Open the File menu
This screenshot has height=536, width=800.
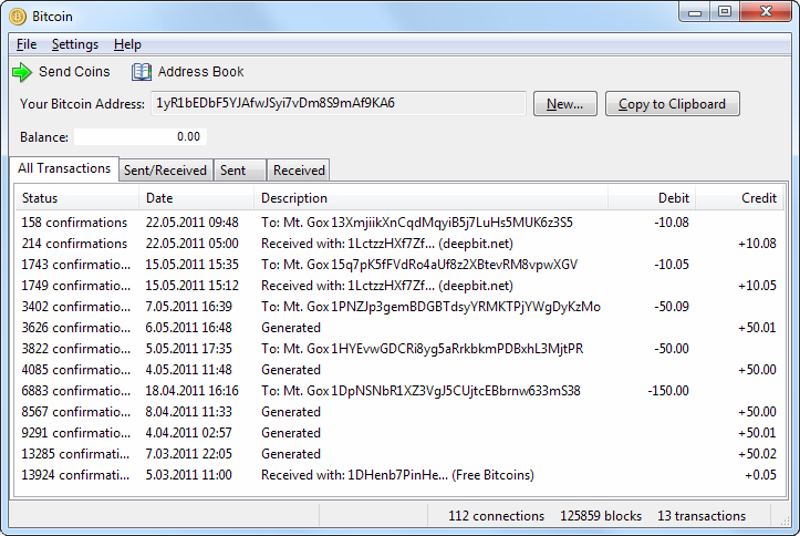click(x=27, y=44)
